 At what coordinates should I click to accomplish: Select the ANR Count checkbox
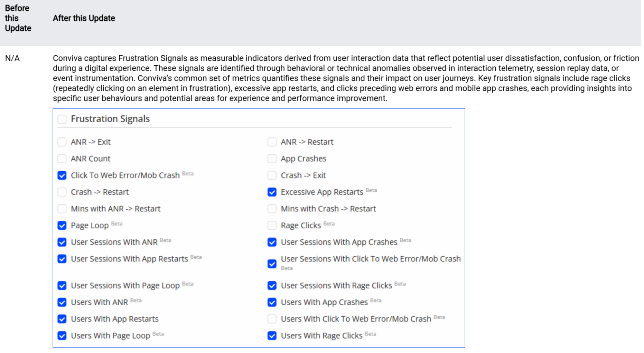62,159
